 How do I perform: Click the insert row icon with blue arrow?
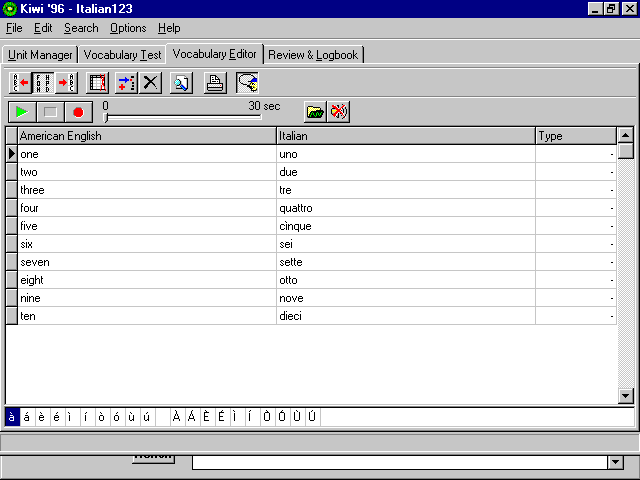tap(126, 83)
